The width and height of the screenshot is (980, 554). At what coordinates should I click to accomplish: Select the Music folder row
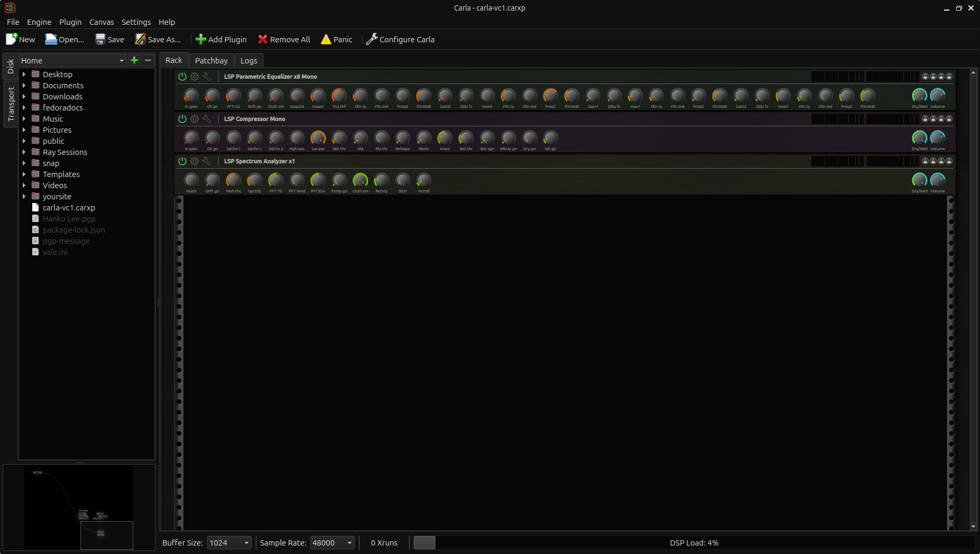[x=87, y=119]
